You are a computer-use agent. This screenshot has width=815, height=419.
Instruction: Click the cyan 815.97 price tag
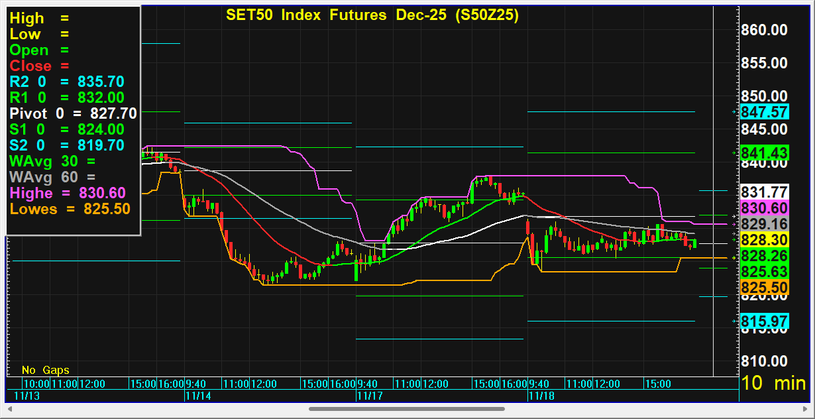(765, 321)
